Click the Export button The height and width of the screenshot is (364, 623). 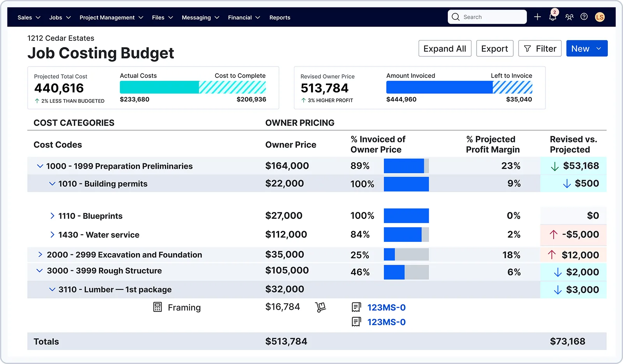click(x=495, y=49)
